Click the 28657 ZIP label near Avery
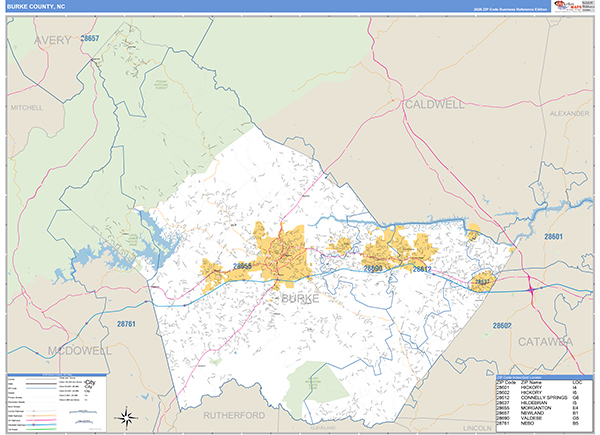 [90, 38]
